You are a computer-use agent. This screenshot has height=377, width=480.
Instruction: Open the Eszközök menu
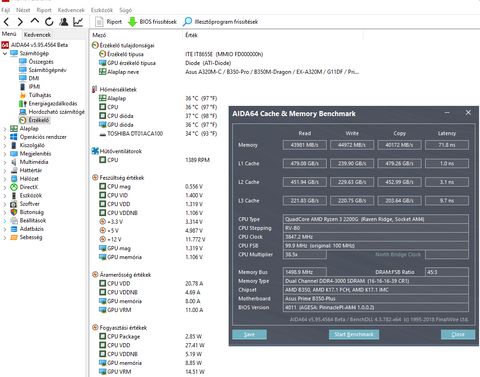102,10
